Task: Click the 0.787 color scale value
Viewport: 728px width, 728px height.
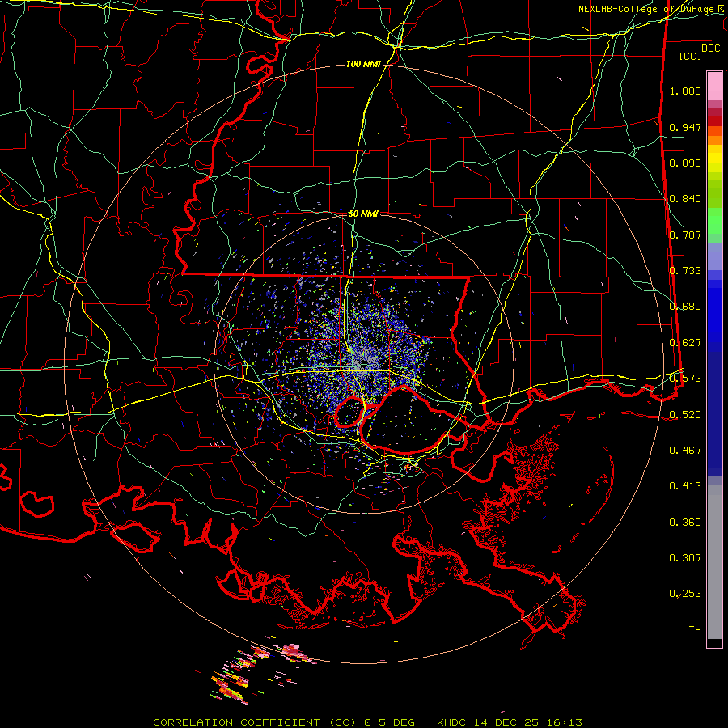Action: pyautogui.click(x=685, y=235)
